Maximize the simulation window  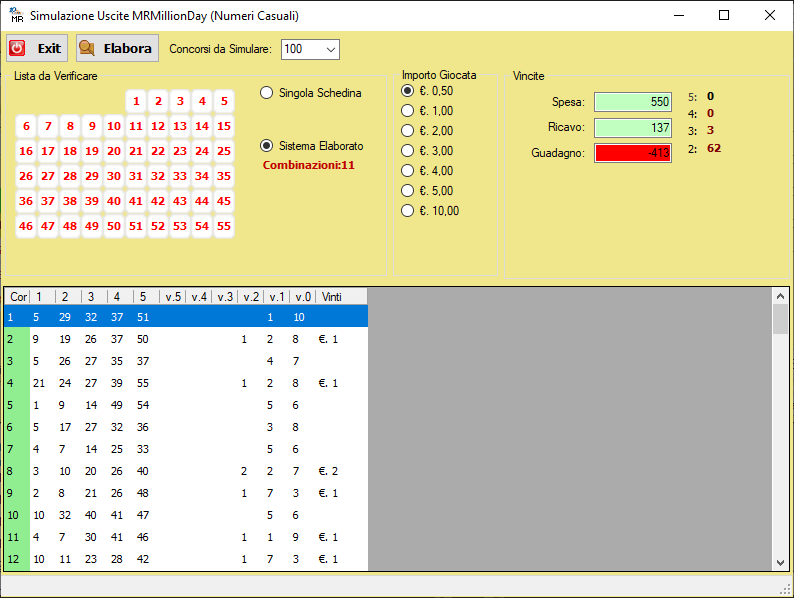pos(724,15)
